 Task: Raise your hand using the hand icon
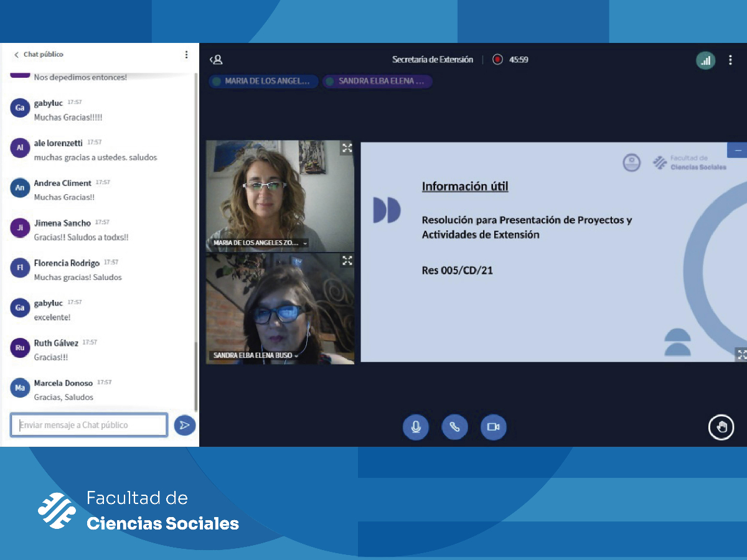(721, 427)
